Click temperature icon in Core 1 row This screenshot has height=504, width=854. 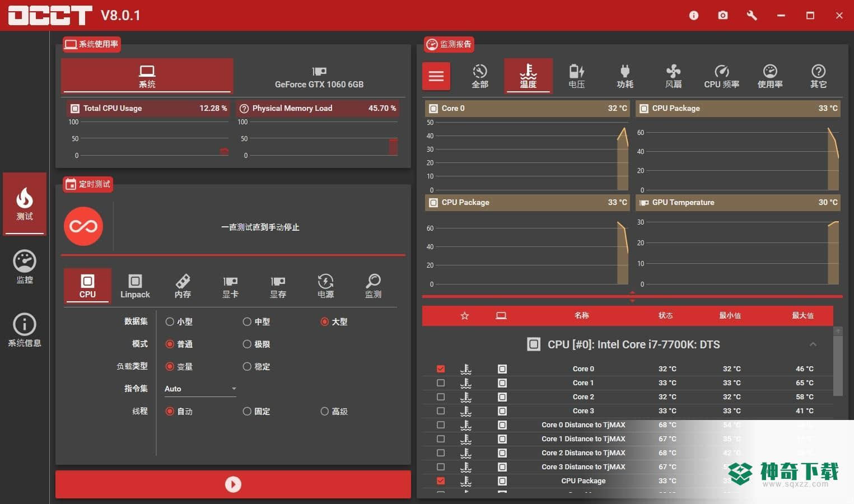point(465,382)
